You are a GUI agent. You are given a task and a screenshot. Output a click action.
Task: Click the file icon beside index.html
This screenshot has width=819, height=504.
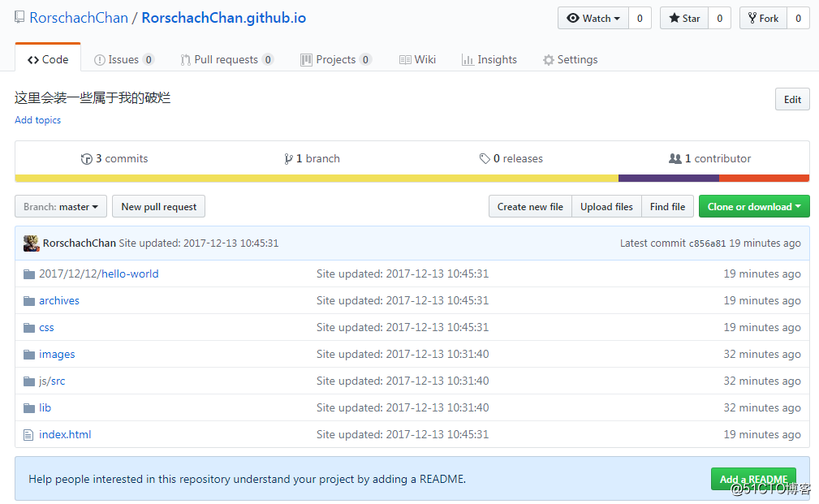(x=28, y=434)
